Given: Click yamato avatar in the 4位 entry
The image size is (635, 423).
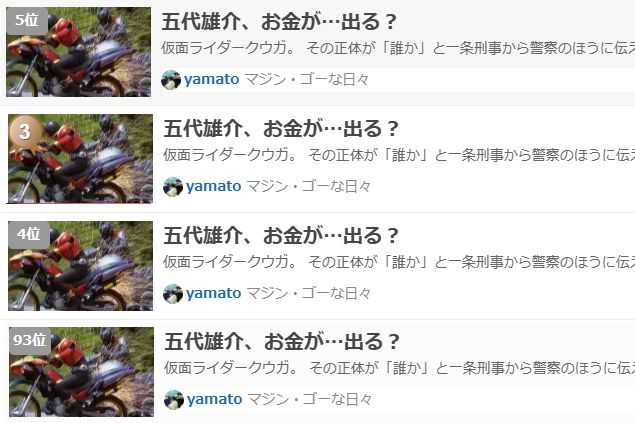Looking at the screenshot, I should (173, 293).
